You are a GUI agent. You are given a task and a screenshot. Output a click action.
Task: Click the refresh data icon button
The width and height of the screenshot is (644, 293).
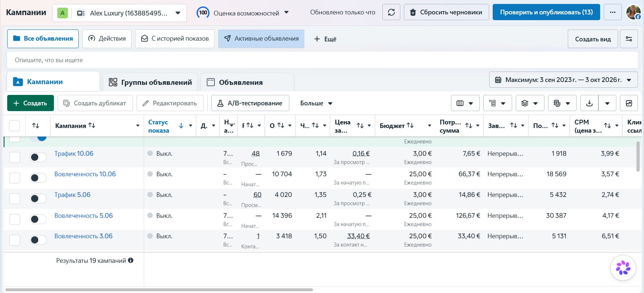[x=391, y=12]
